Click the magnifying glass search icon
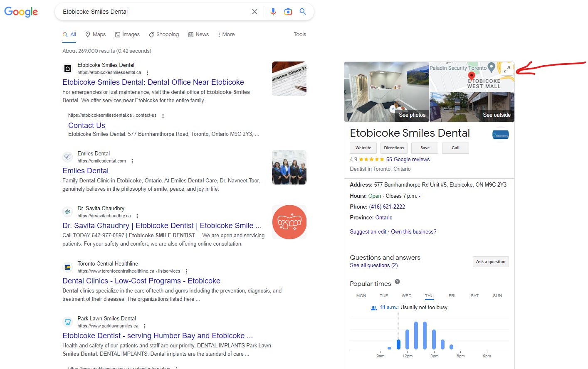The image size is (588, 369). point(303,12)
